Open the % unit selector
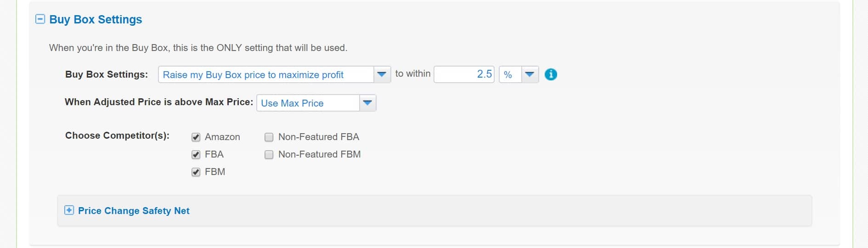Screen dimensions: 868x248 click(519, 74)
